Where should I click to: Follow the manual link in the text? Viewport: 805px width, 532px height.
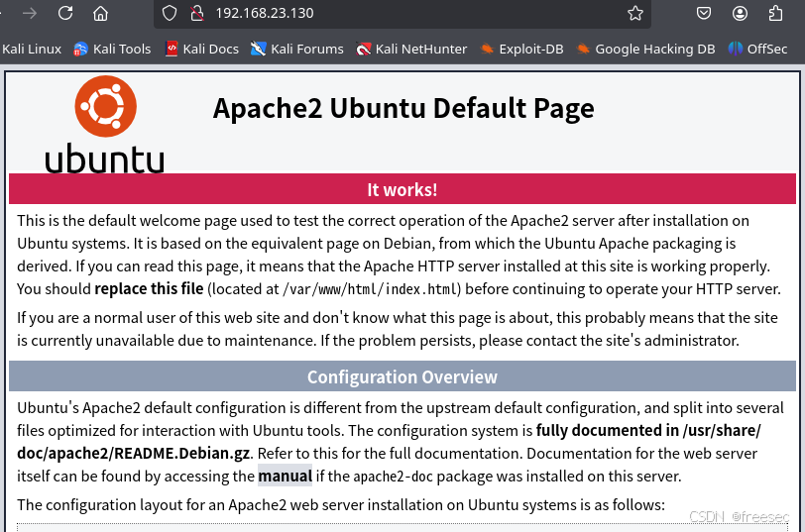click(x=285, y=477)
